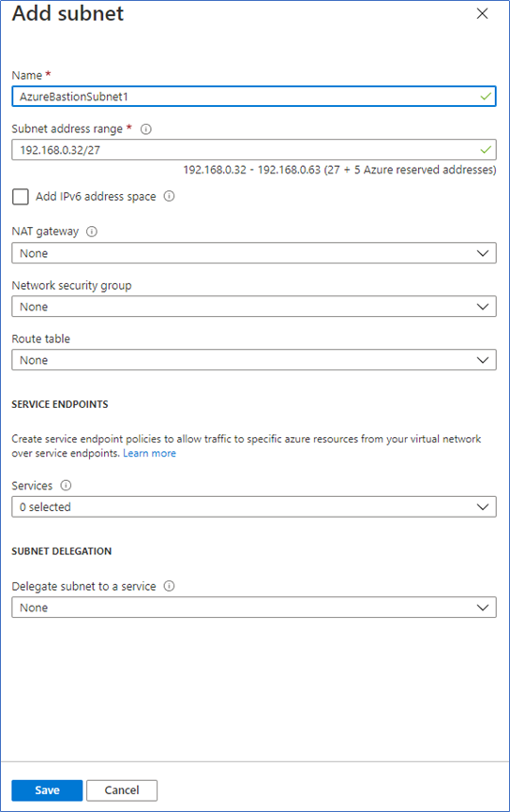The height and width of the screenshot is (812, 510).
Task: Click into the Name field with AzureBastionSubnet1
Action: tap(254, 97)
